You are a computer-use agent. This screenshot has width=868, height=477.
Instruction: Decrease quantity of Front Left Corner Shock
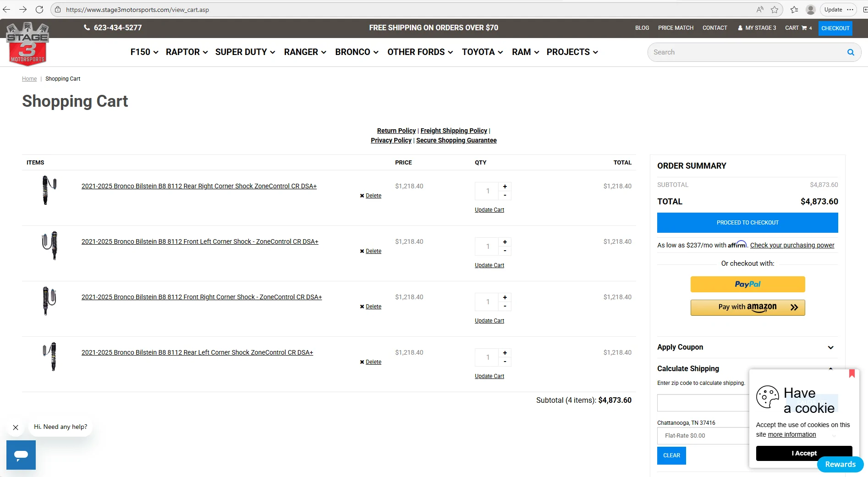505,251
